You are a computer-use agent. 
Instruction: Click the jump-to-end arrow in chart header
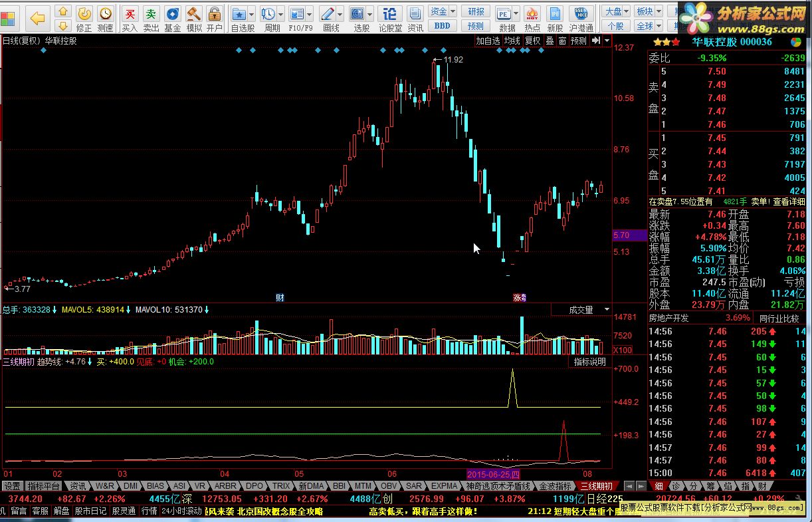pos(595,41)
